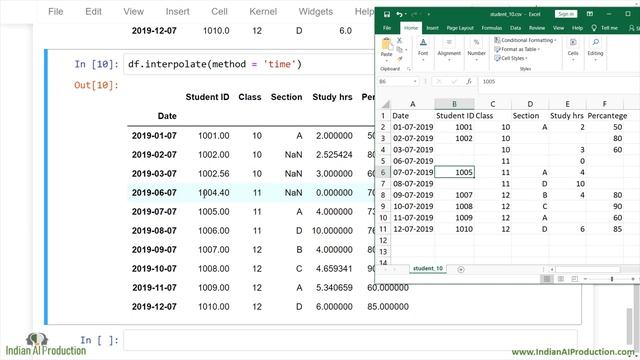
Task: Expand the Font group
Action: (x=423, y=49)
